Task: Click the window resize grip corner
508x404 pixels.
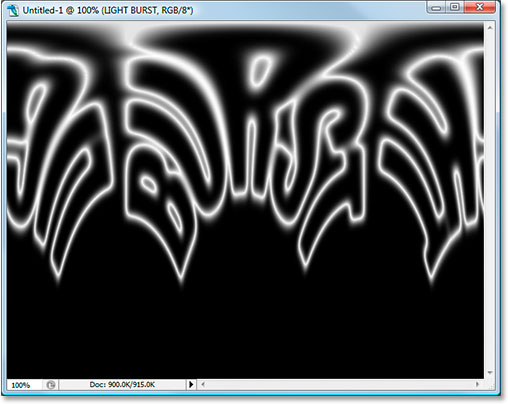Action: pos(490,385)
